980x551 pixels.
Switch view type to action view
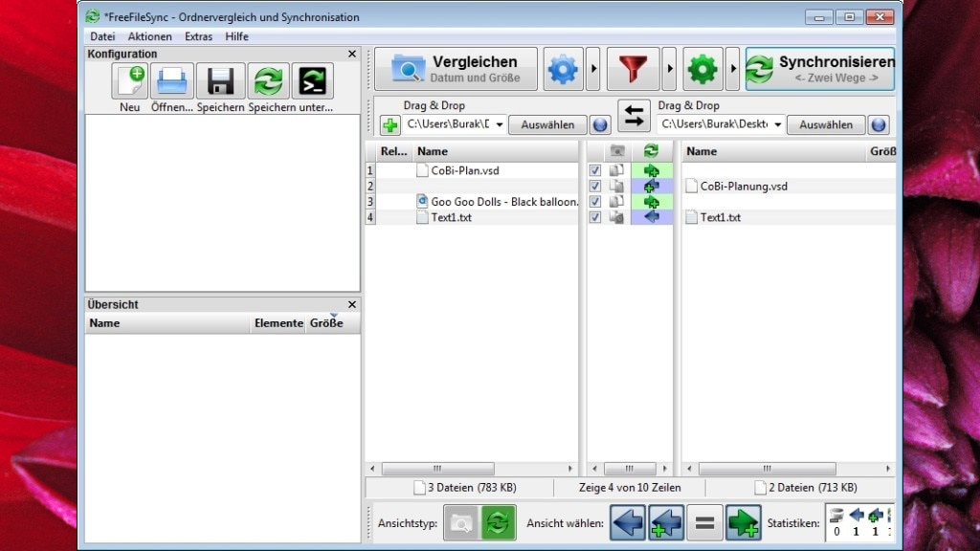click(x=498, y=523)
